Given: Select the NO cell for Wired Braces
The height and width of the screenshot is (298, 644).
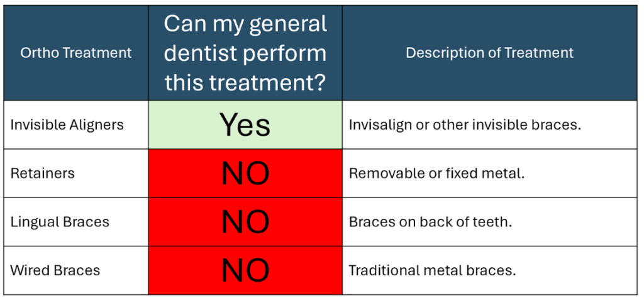Looking at the screenshot, I should (x=245, y=270).
